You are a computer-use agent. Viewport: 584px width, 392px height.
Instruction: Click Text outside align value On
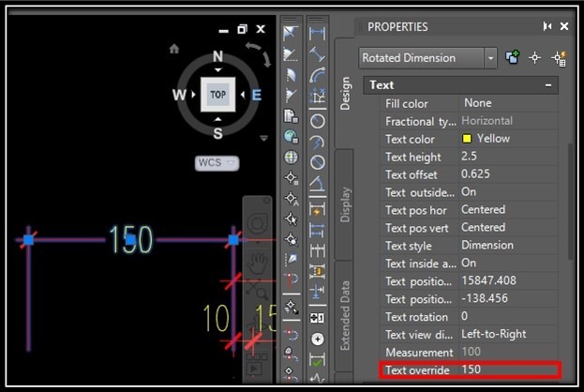[469, 191]
